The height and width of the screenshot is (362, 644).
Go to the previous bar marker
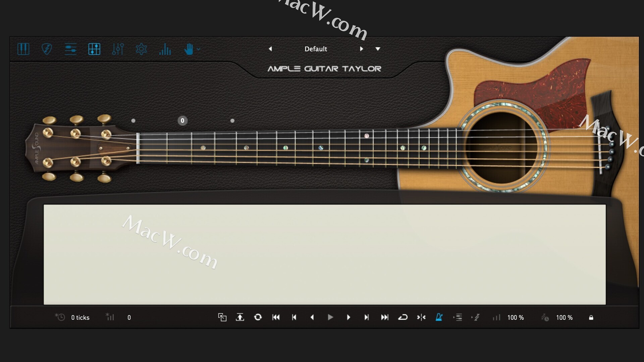294,317
